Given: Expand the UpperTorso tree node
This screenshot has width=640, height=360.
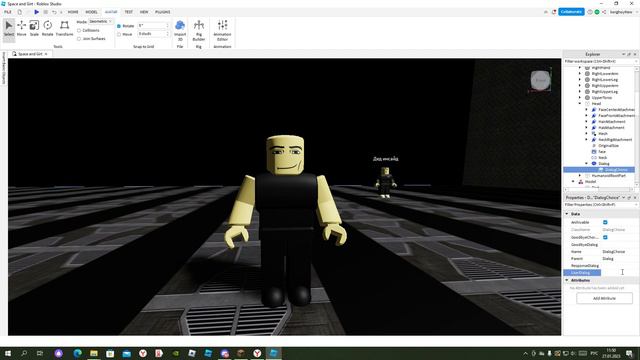Looking at the screenshot, I should 580,98.
